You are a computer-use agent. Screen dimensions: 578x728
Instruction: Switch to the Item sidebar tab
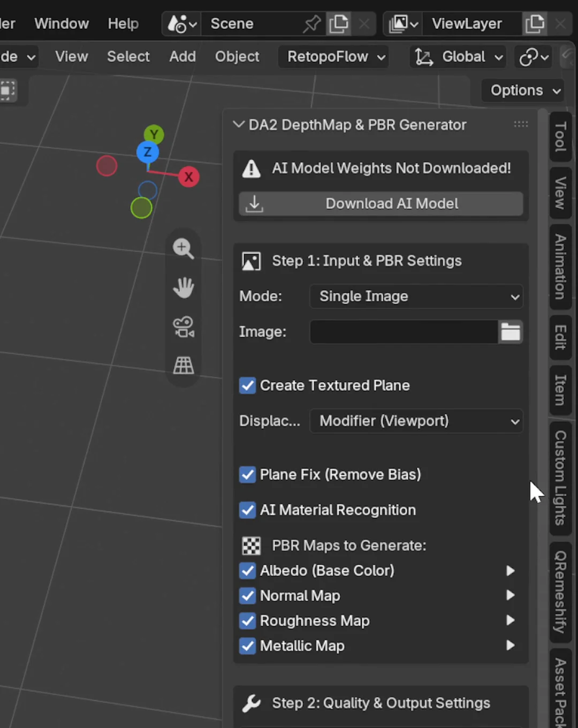(560, 390)
